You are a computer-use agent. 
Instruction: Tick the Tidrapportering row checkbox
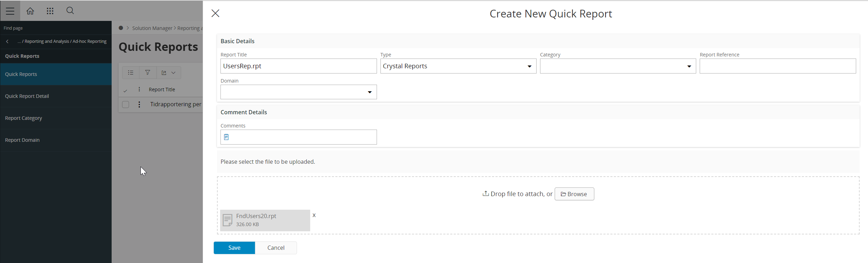point(126,105)
